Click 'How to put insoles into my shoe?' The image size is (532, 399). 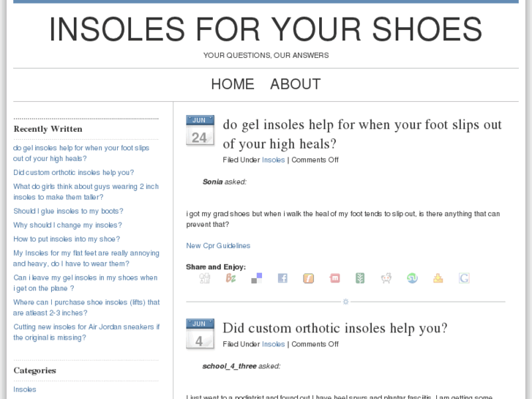pyautogui.click(x=67, y=239)
